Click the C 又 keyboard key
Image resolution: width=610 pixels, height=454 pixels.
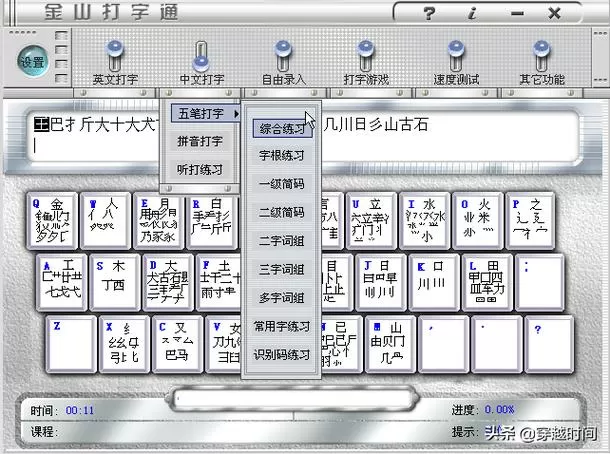[x=177, y=344]
